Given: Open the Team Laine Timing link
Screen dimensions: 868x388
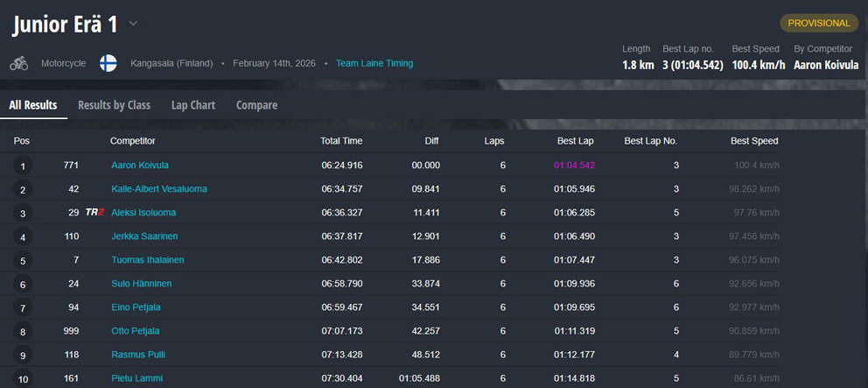Looking at the screenshot, I should (374, 63).
